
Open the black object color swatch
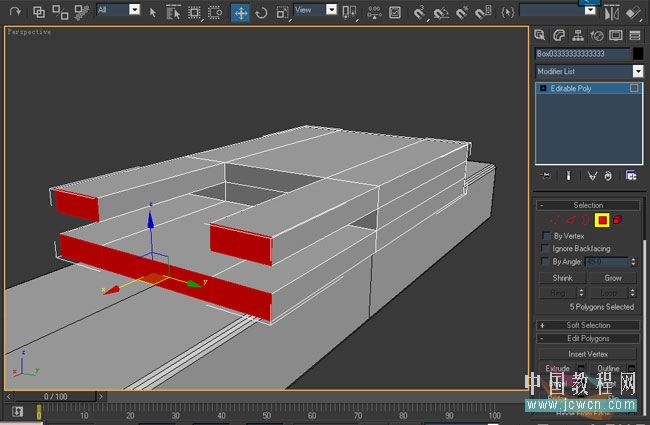point(638,53)
